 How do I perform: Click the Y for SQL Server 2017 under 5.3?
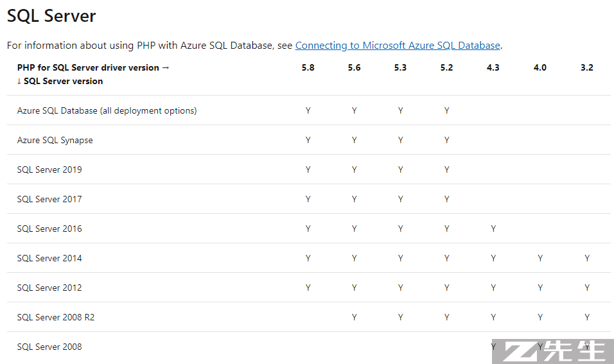point(401,199)
